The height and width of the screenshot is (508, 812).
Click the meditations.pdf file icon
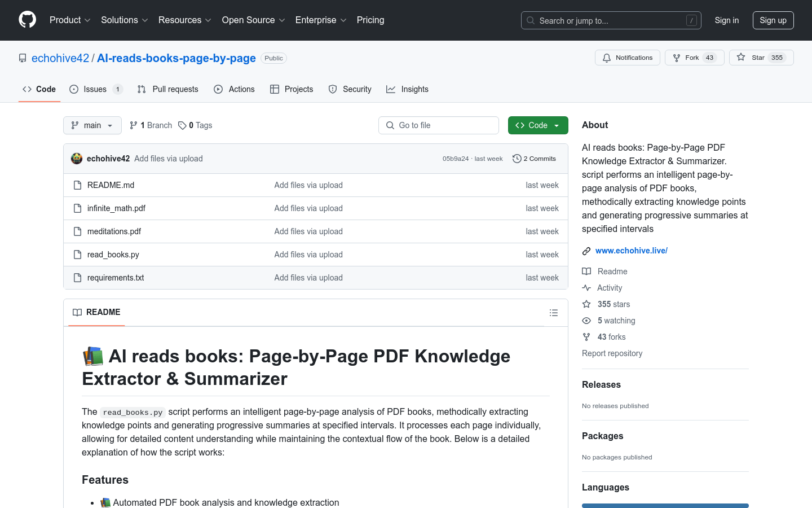point(78,231)
